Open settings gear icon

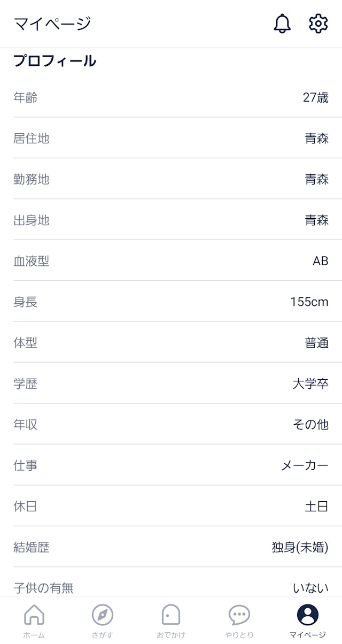click(x=318, y=24)
